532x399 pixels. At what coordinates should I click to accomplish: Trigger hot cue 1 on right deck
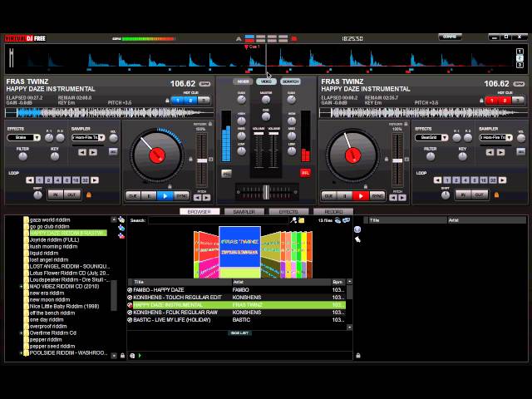tap(491, 101)
